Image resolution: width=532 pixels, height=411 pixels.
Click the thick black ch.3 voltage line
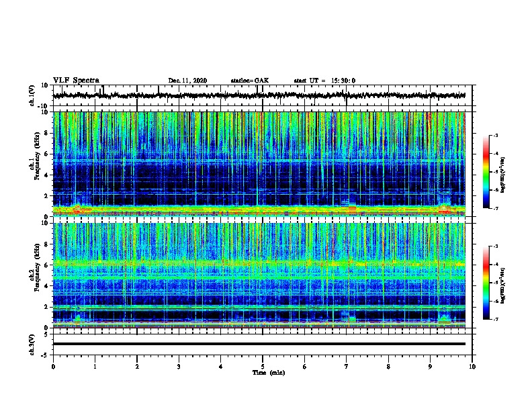click(x=259, y=344)
